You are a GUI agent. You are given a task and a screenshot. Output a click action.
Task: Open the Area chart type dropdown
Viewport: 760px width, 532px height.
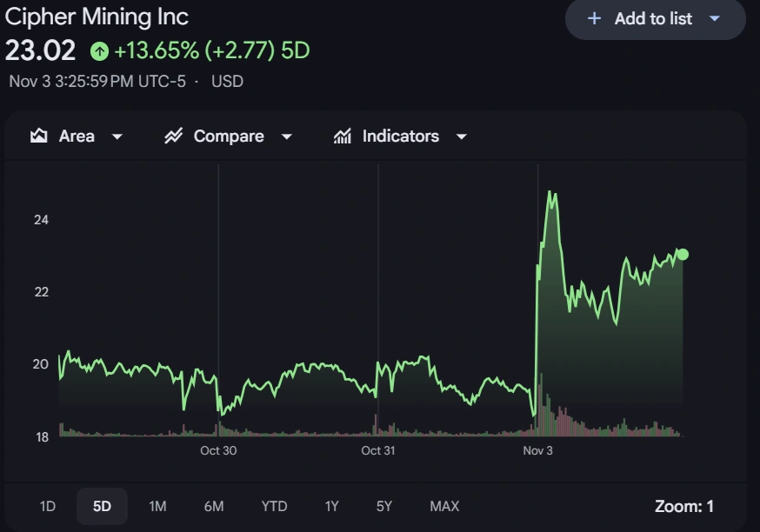[117, 136]
